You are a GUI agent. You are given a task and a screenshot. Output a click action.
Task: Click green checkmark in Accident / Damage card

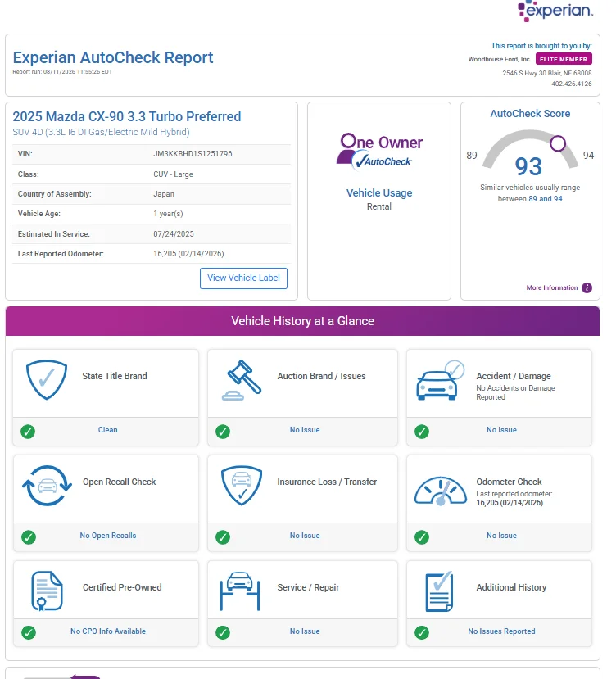click(422, 432)
